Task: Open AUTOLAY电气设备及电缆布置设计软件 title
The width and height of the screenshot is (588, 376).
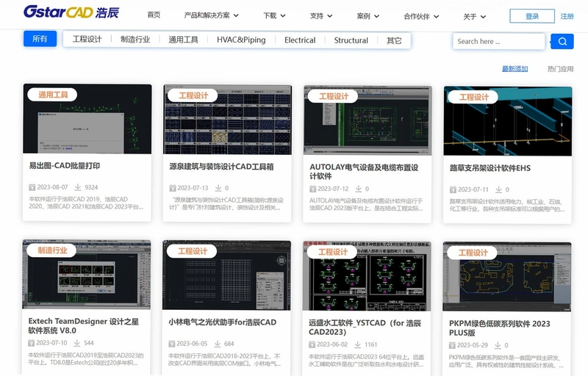Action: (x=364, y=172)
